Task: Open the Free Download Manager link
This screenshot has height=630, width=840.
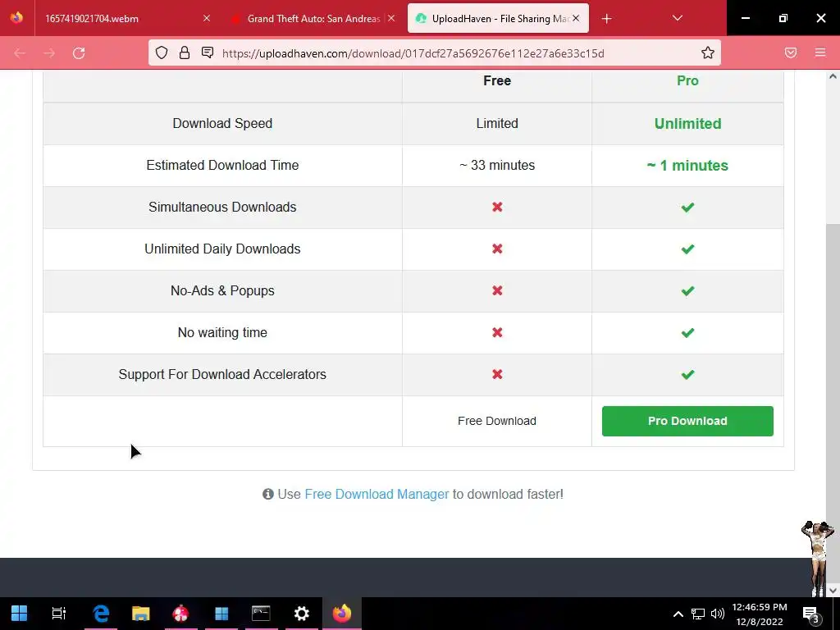Action: (x=377, y=494)
